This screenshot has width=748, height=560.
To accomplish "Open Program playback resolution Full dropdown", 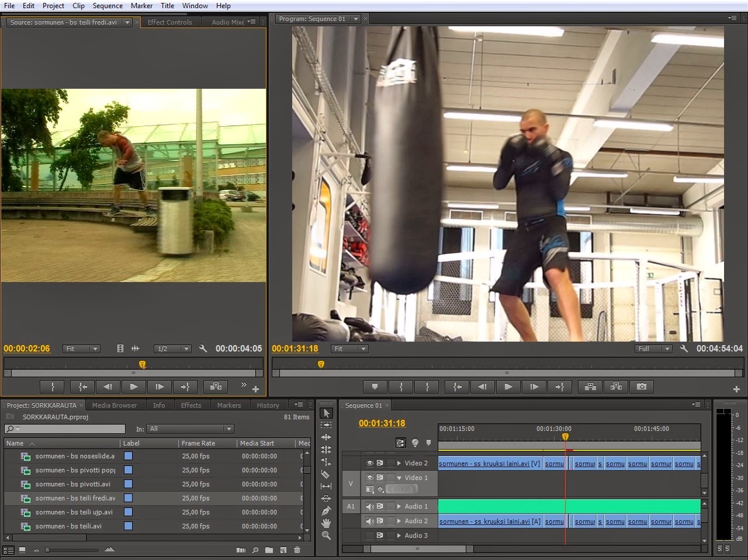I will pyautogui.click(x=654, y=349).
